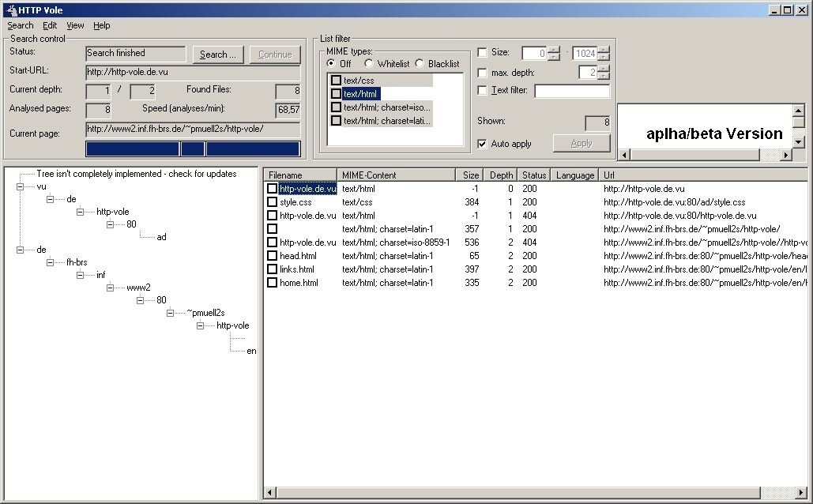Click the Text filter input field
Screen dimensions: 813x504
tap(572, 91)
